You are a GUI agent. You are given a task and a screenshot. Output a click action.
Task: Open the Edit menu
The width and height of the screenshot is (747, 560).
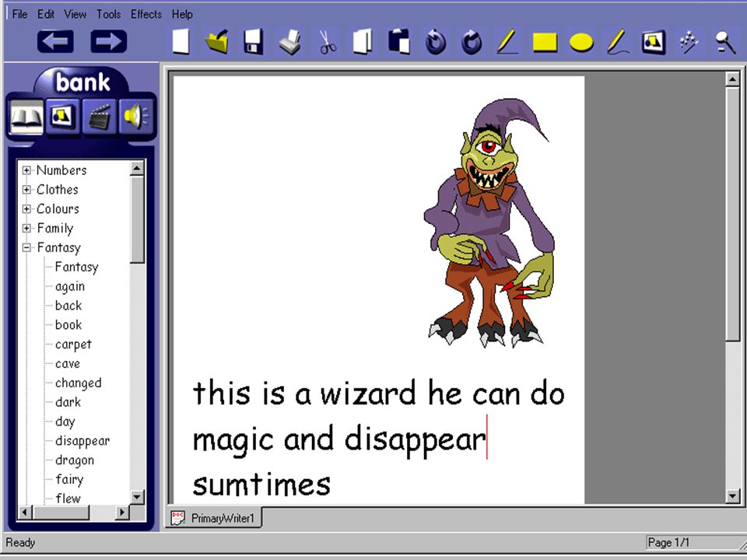[x=46, y=14]
